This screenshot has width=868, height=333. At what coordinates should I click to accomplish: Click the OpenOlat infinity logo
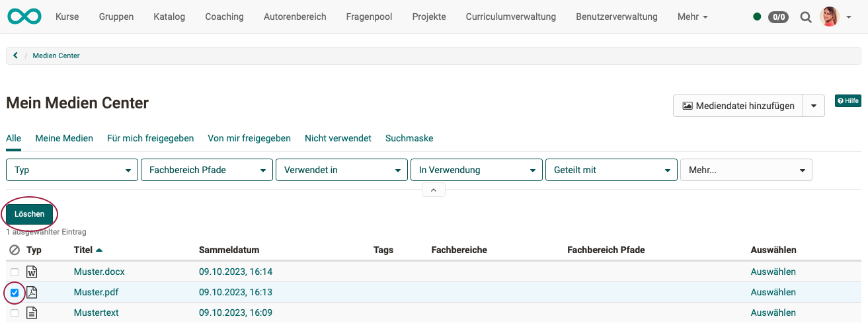click(24, 17)
